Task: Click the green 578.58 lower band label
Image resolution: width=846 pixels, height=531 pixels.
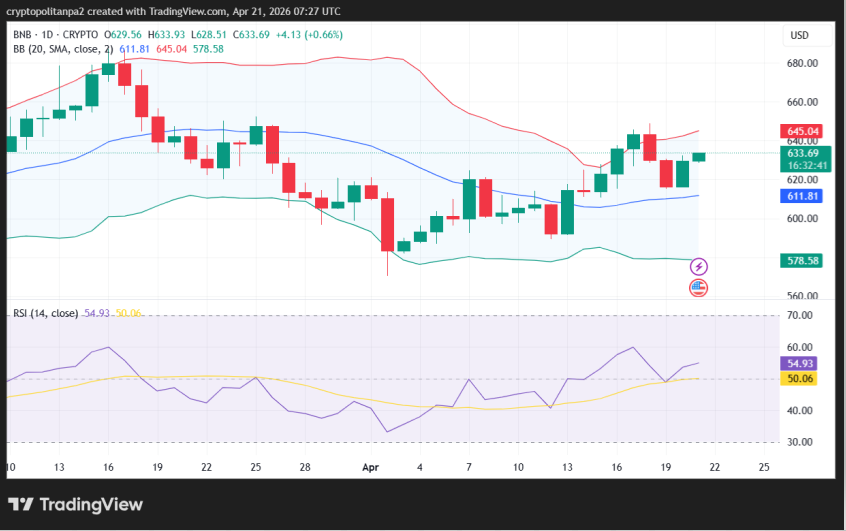Action: point(803,260)
